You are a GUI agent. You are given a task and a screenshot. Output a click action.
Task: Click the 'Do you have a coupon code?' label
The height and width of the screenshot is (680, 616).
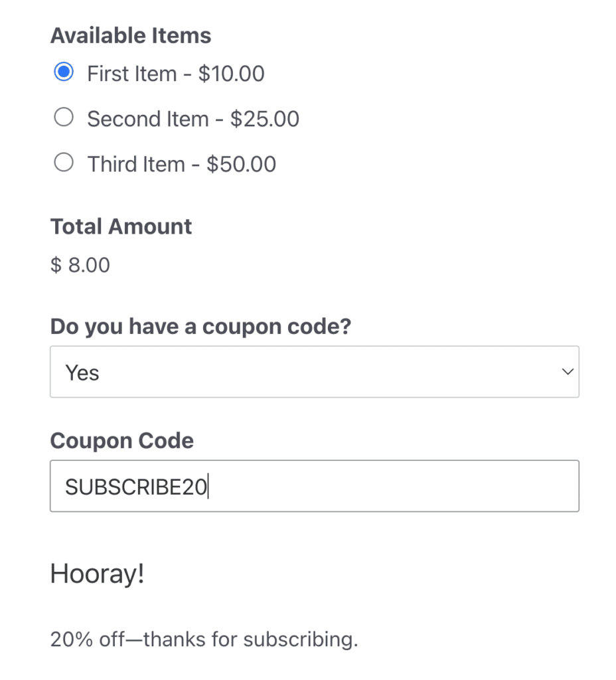point(200,326)
